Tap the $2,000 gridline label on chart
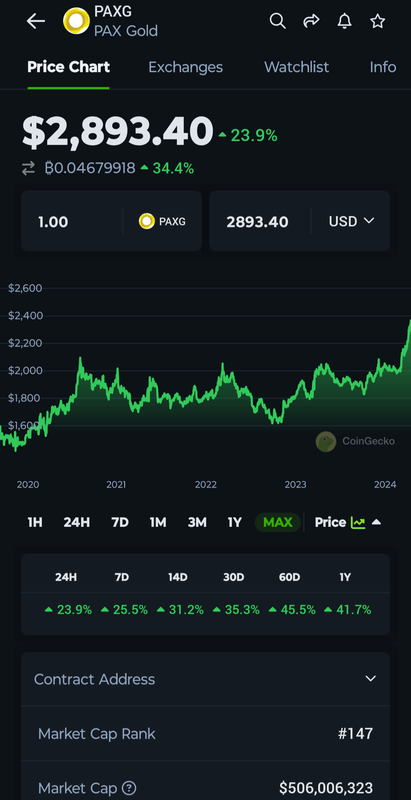Image resolution: width=411 pixels, height=800 pixels. pyautogui.click(x=25, y=370)
